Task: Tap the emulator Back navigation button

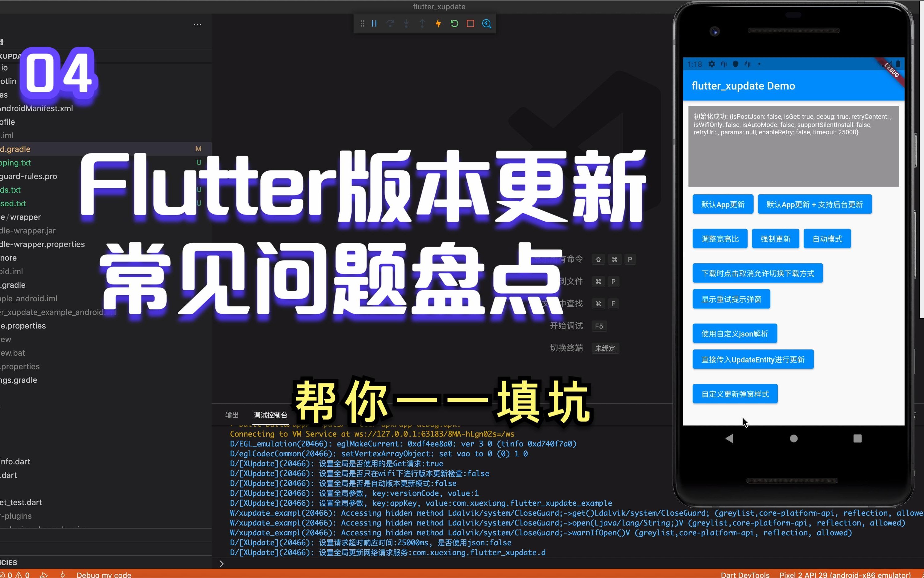Action: (729, 438)
